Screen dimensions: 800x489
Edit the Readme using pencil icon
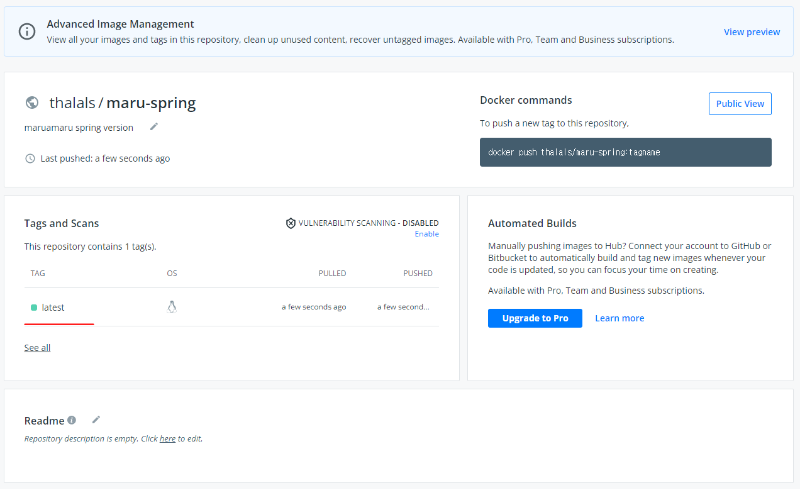(96, 420)
